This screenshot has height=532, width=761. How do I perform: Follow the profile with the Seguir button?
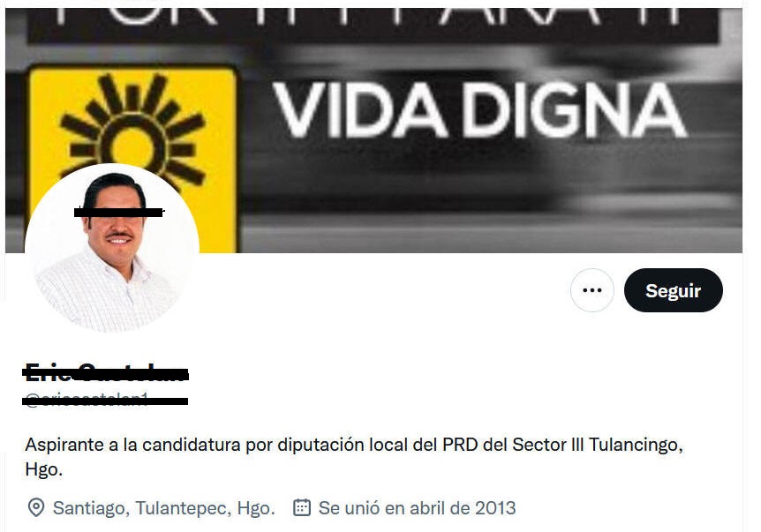pos(673,290)
